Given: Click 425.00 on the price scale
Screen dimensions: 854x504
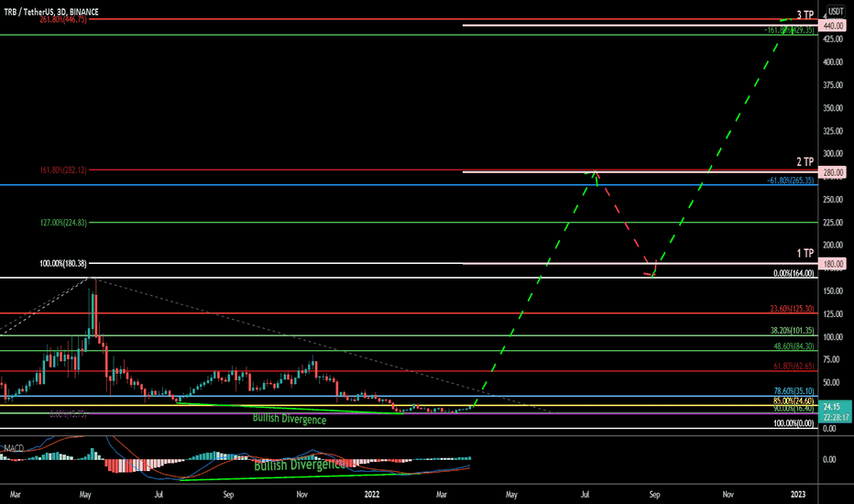Looking at the screenshot, I should click(833, 39).
